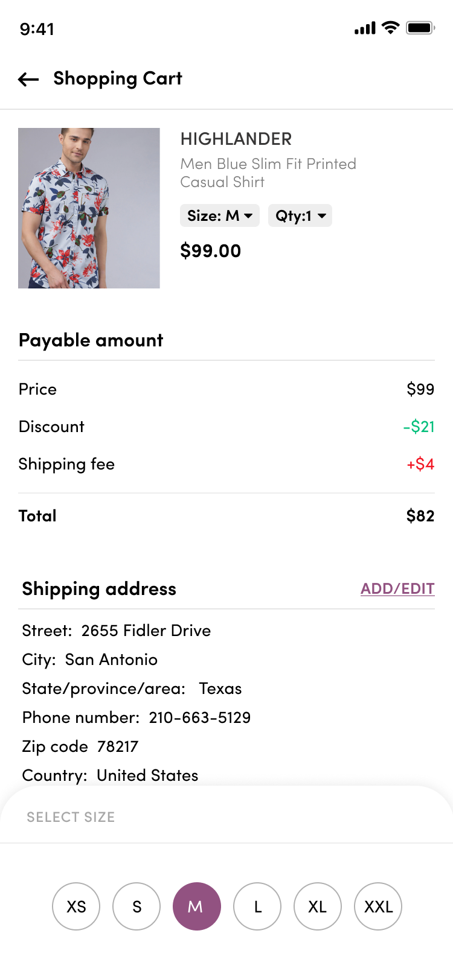Screen dimensions: 453x980
Task: Select size XS
Action: coord(76,906)
